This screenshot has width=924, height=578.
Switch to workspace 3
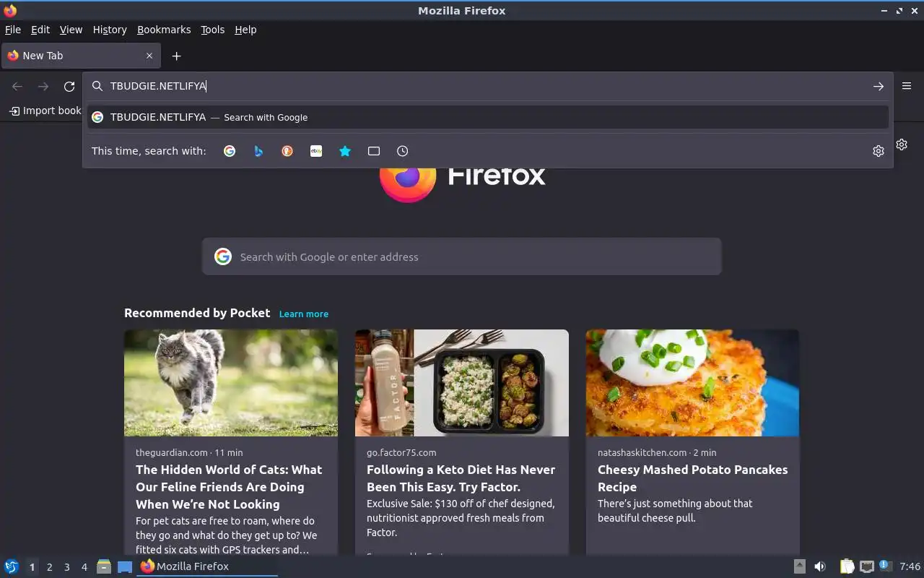[x=66, y=567]
